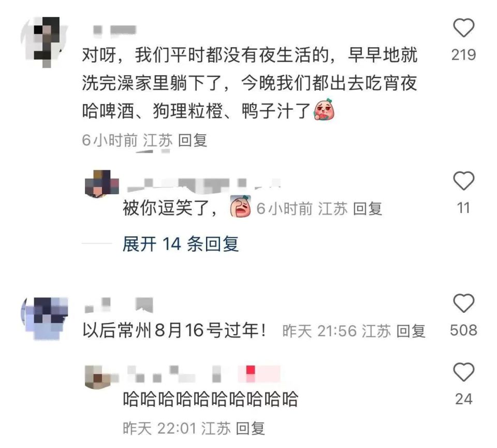Like the comment with 508 likes

(464, 303)
